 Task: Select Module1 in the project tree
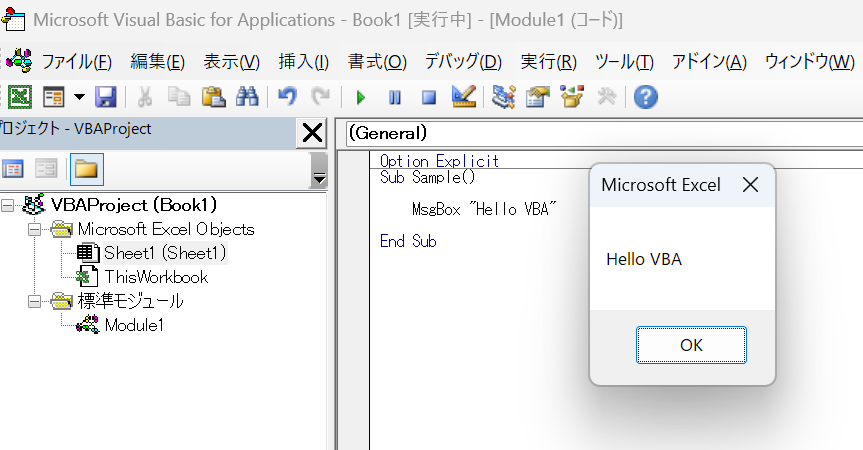coord(134,325)
